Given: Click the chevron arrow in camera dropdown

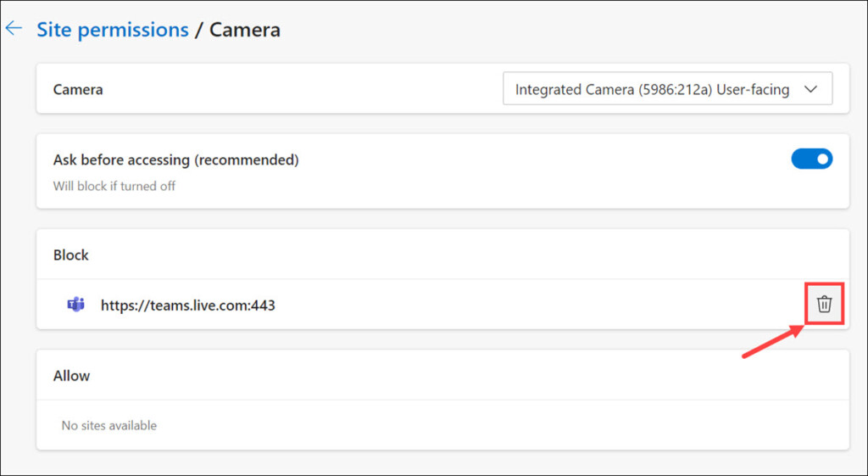Looking at the screenshot, I should pyautogui.click(x=810, y=89).
